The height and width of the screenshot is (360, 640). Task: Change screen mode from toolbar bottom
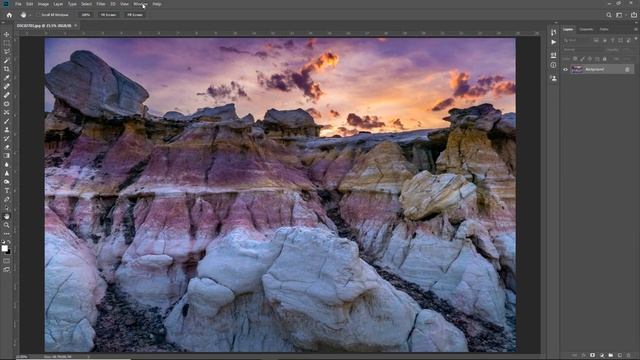pyautogui.click(x=7, y=269)
